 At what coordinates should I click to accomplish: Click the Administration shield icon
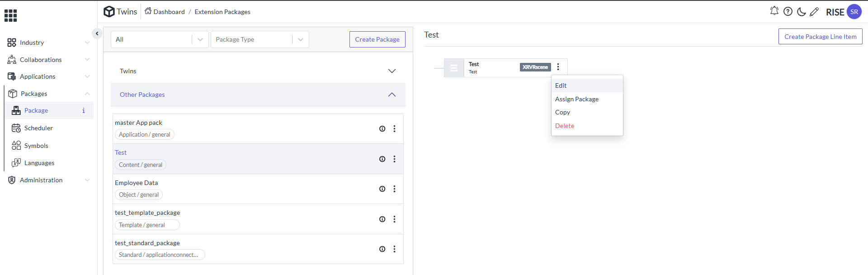point(12,180)
